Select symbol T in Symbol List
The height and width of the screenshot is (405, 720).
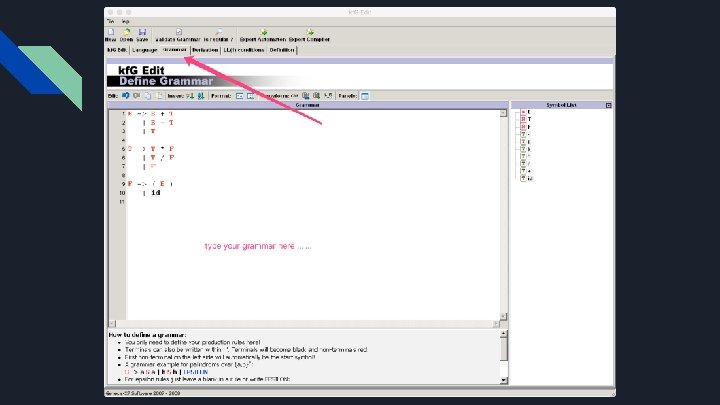(x=526, y=119)
